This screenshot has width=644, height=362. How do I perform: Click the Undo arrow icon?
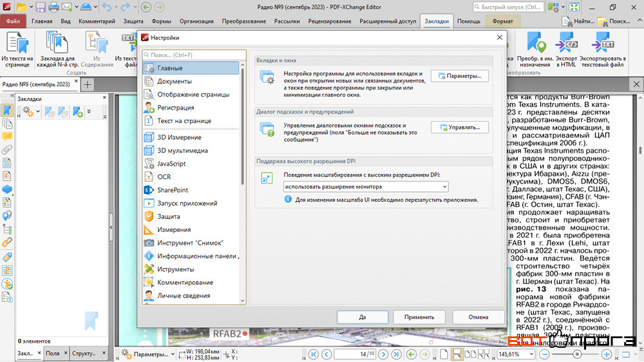click(106, 7)
